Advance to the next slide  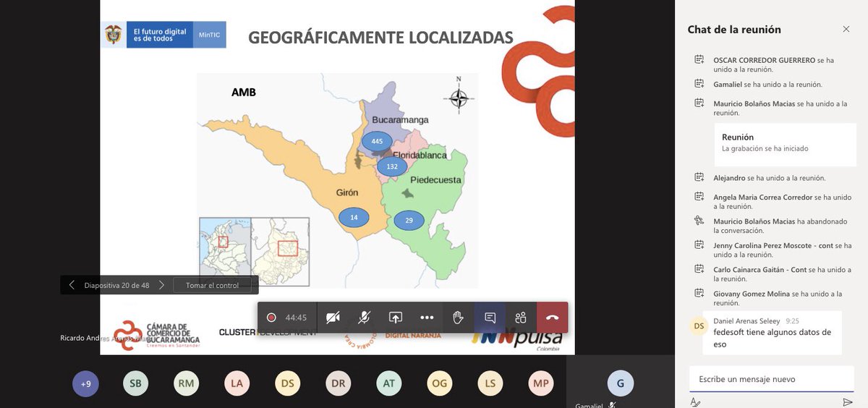click(x=161, y=285)
